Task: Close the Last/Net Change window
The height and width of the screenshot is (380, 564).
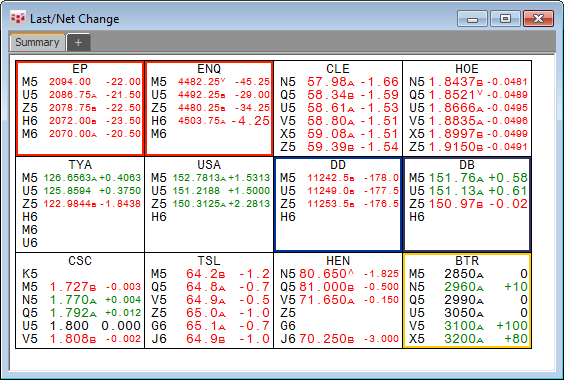Action: 538,19
